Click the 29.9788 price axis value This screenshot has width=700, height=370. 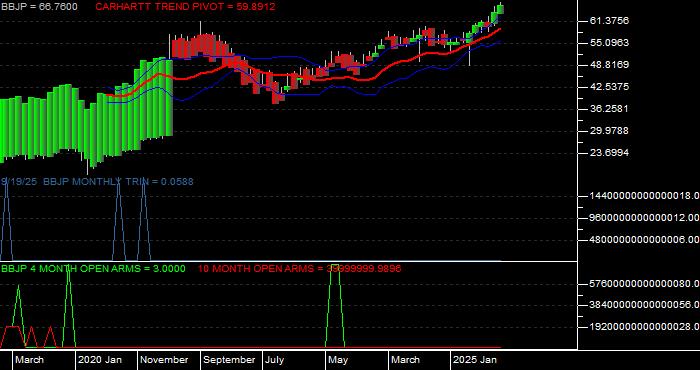click(609, 130)
